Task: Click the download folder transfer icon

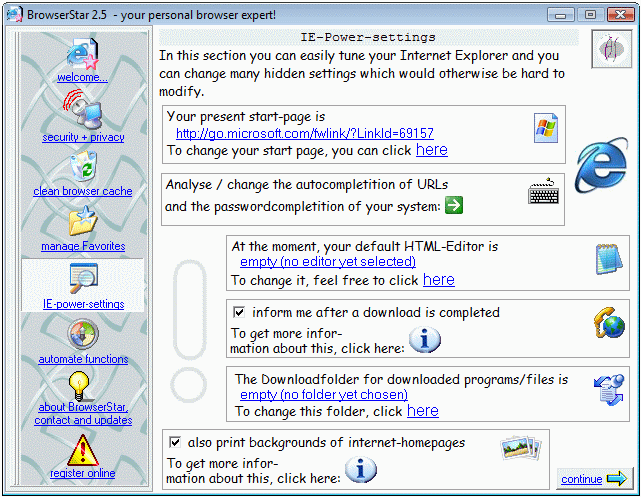Action: click(x=609, y=390)
